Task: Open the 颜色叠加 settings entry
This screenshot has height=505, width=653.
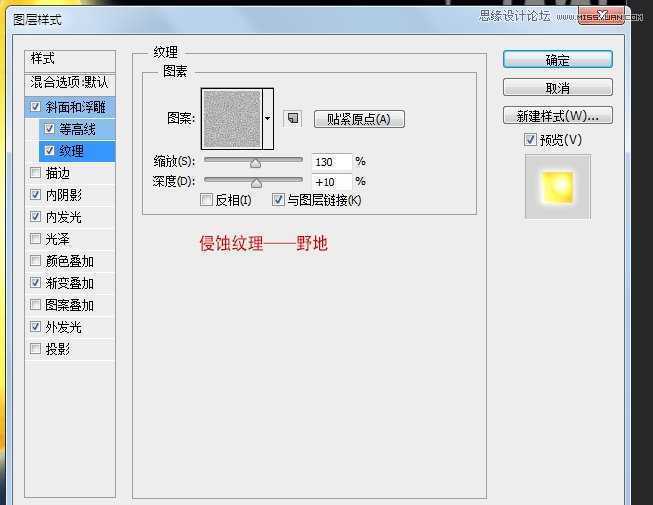Action: (70, 261)
